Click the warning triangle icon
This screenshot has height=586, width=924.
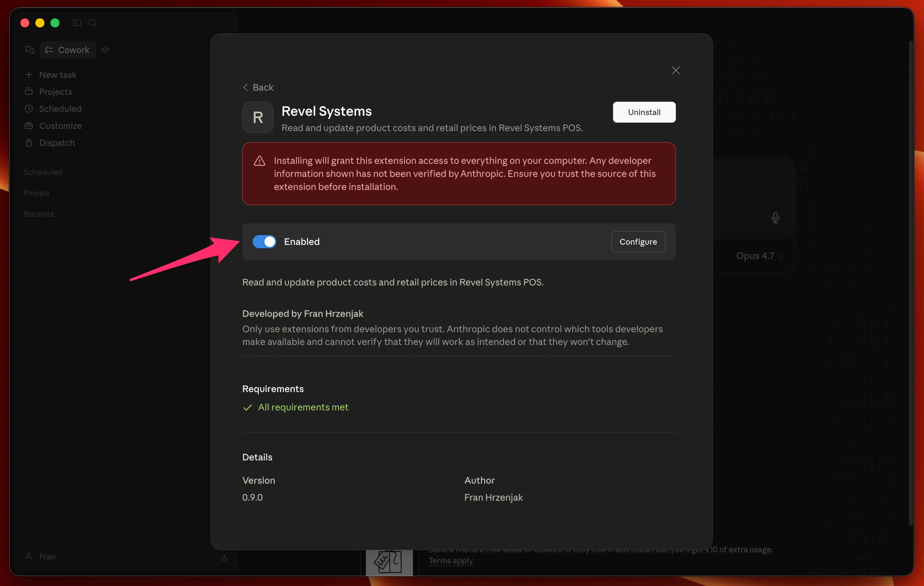click(259, 161)
